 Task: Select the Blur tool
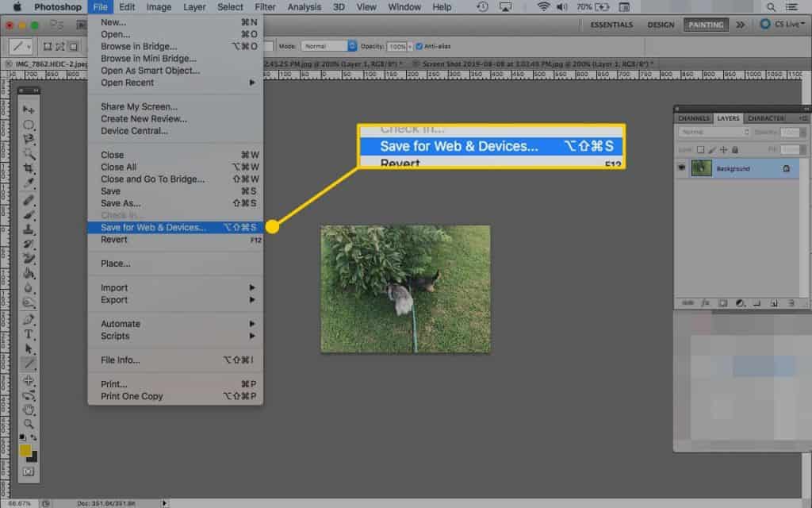pos(29,287)
